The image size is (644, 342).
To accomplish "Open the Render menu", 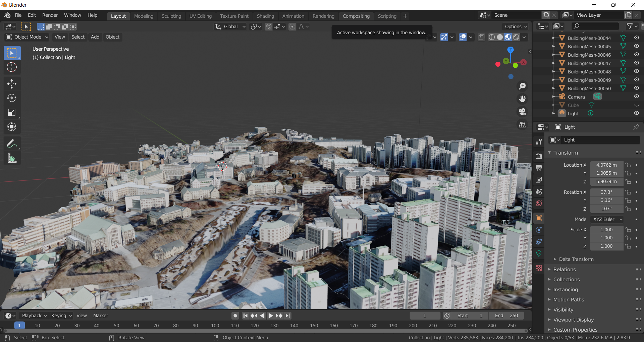I will pos(50,15).
